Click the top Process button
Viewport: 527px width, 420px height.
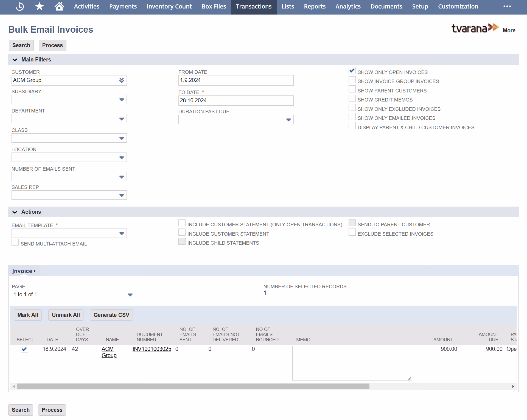52,45
